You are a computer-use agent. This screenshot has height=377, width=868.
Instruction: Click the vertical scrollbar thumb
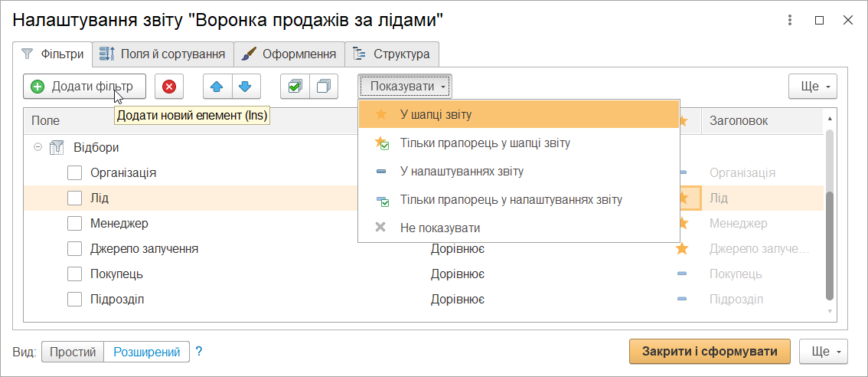pyautogui.click(x=829, y=246)
